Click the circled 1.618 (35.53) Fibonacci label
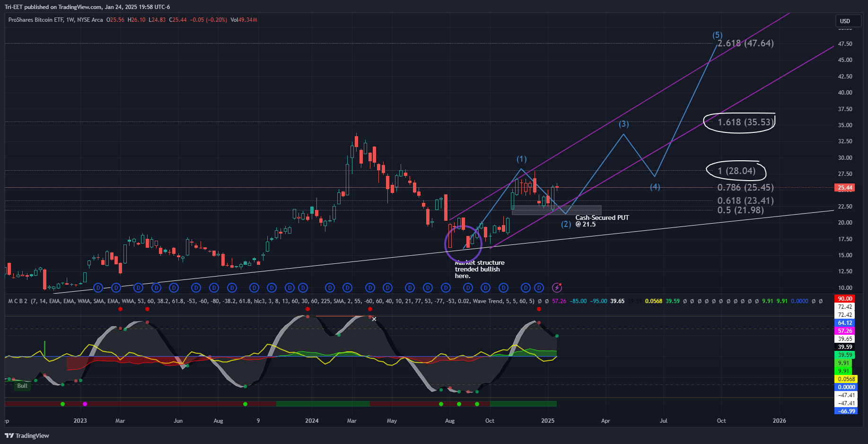This screenshot has height=444, width=868. (745, 122)
